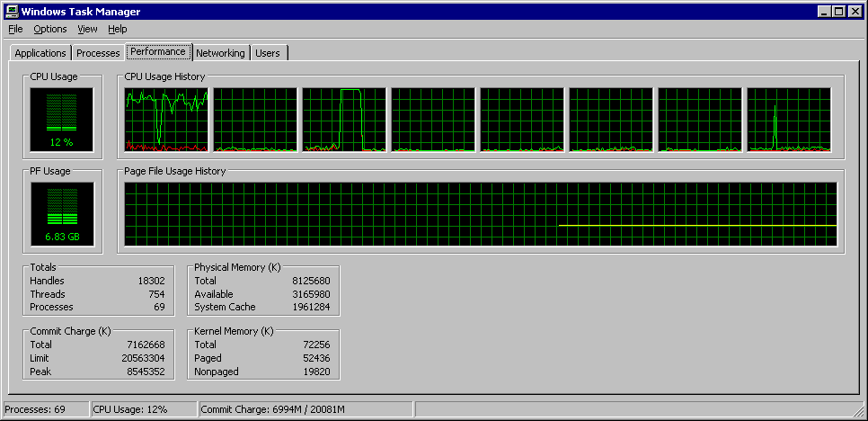The image size is (868, 421).
Task: Click the Handles label in Totals
Action: point(47,281)
